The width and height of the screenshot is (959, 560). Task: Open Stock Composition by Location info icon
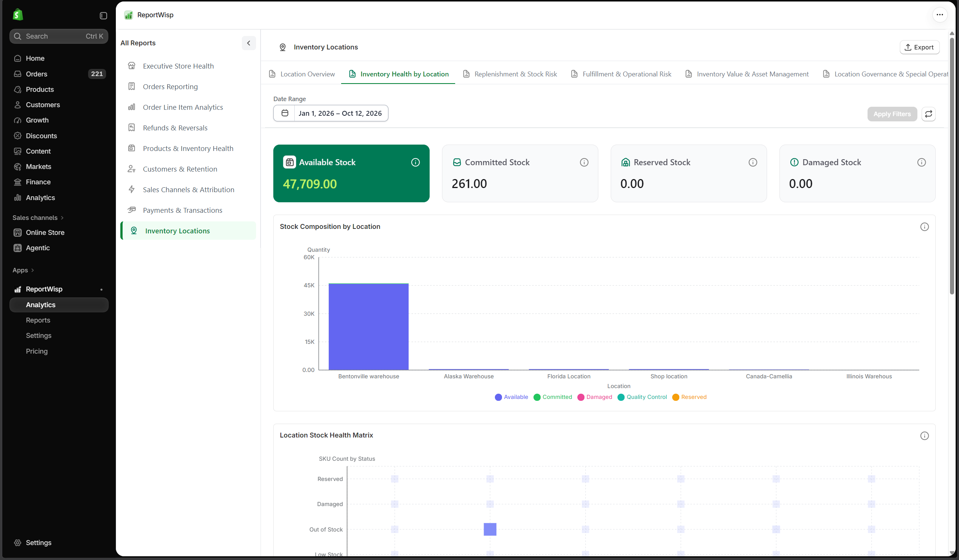coord(925,227)
